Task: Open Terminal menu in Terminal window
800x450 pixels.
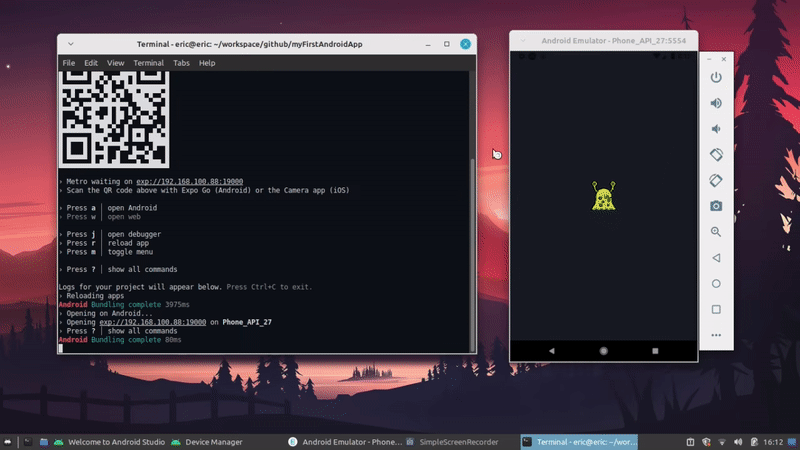Action: [x=148, y=63]
